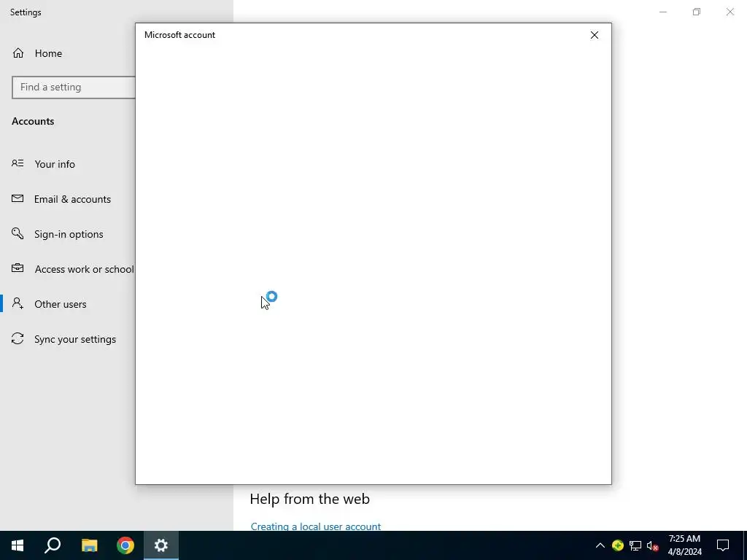Open network status tray icon
Viewport: 747px width, 560px height.
tap(635, 545)
